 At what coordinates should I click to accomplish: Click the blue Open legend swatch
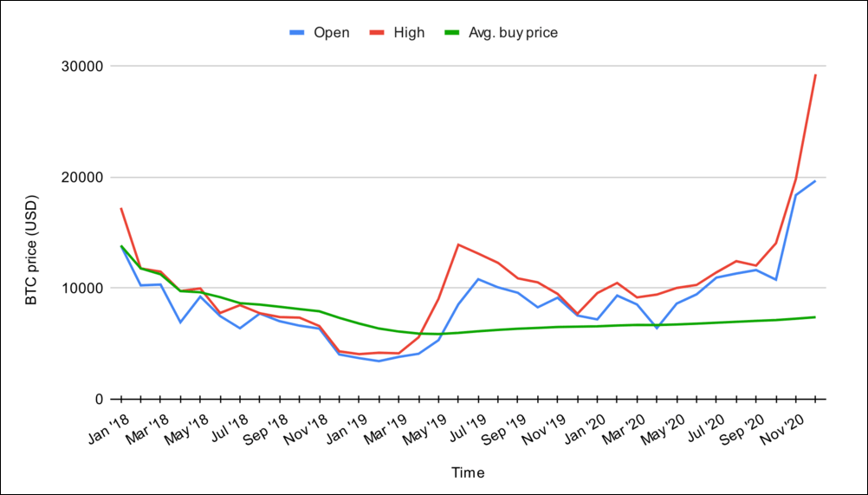point(297,33)
